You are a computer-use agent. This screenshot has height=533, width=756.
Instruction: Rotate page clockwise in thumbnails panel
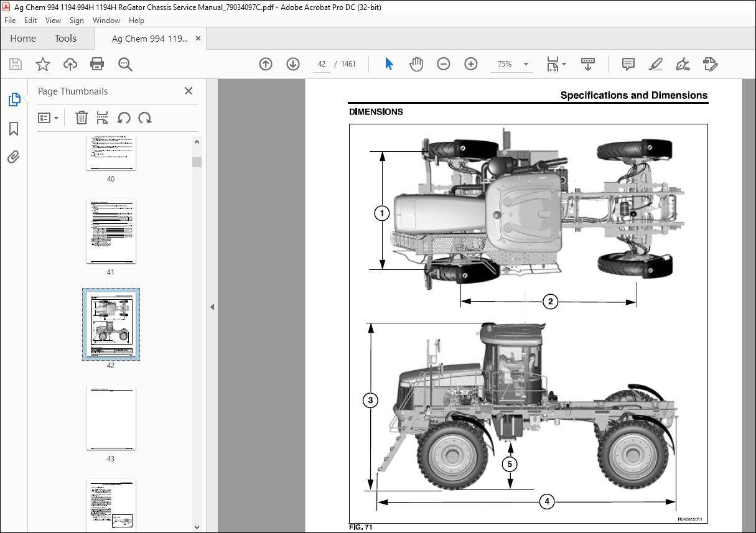click(145, 118)
